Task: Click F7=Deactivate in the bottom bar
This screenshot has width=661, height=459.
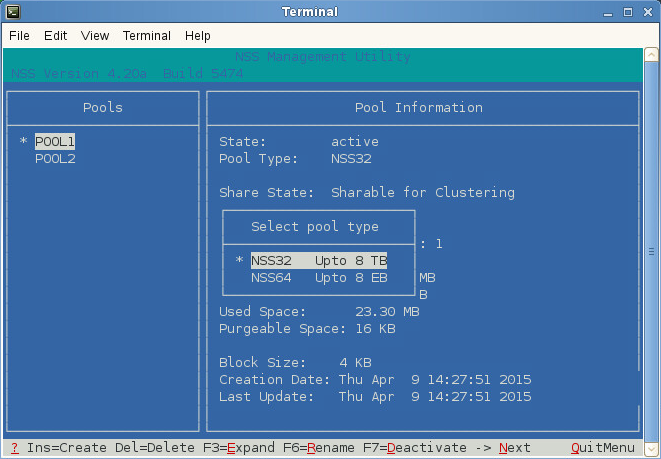Action: (414, 448)
